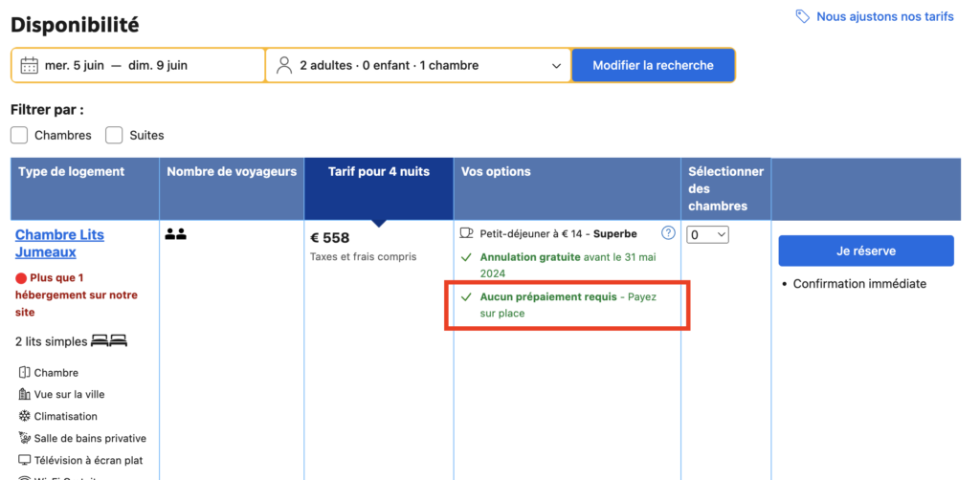Click the calendar icon in date field

coord(29,66)
